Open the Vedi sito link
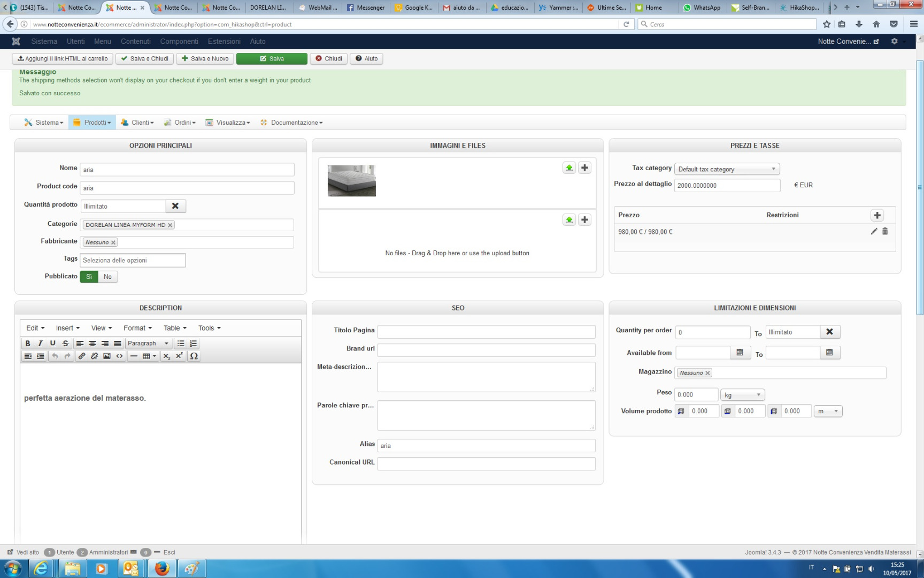 [23, 552]
